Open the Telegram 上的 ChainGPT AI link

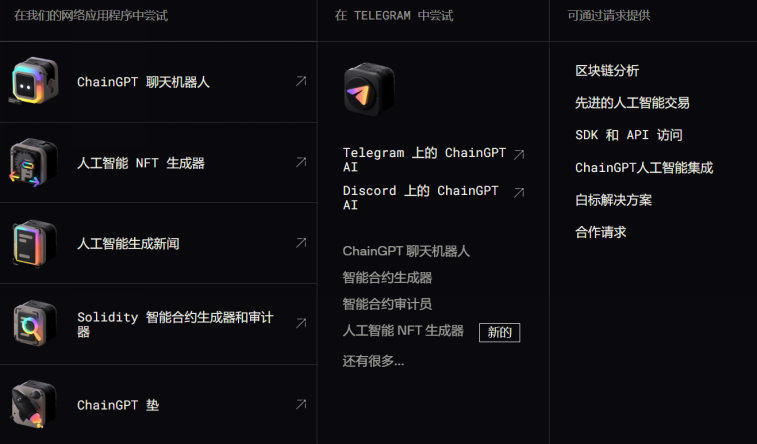[424, 160]
